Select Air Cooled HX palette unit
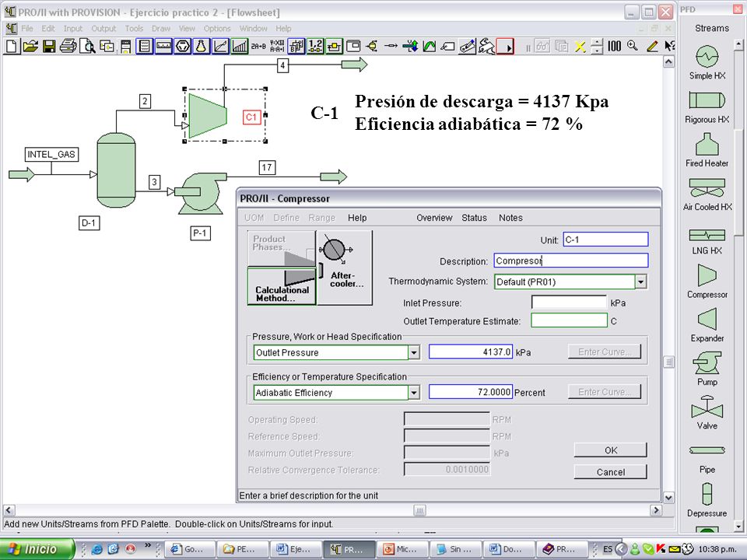 point(707,194)
